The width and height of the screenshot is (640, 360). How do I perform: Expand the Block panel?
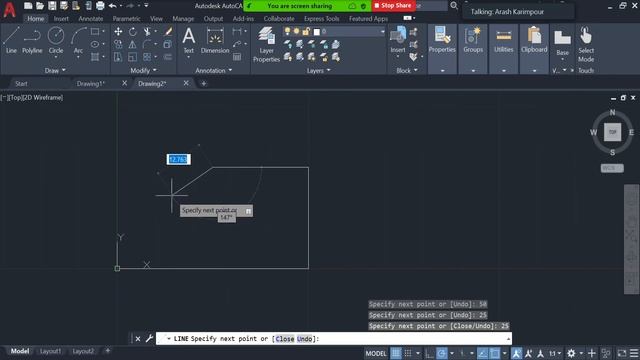click(x=407, y=71)
